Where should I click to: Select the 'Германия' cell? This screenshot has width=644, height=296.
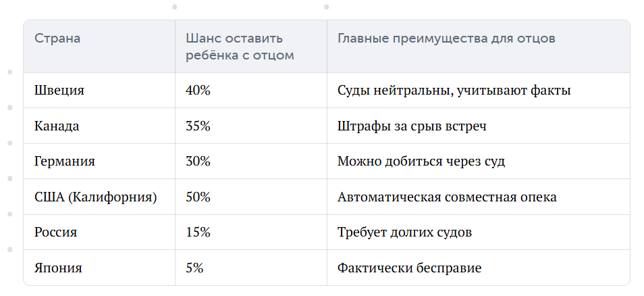point(65,161)
